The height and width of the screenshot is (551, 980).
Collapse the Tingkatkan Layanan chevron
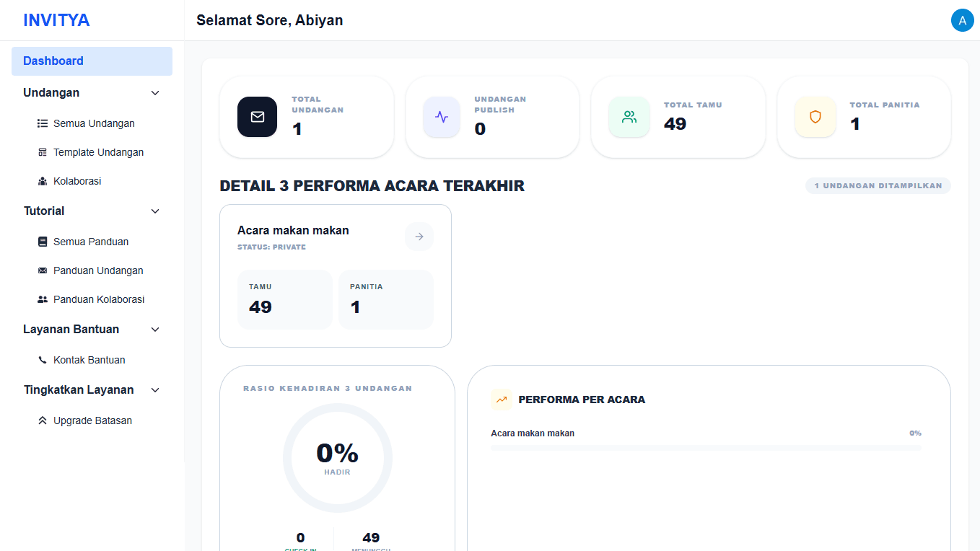(155, 389)
